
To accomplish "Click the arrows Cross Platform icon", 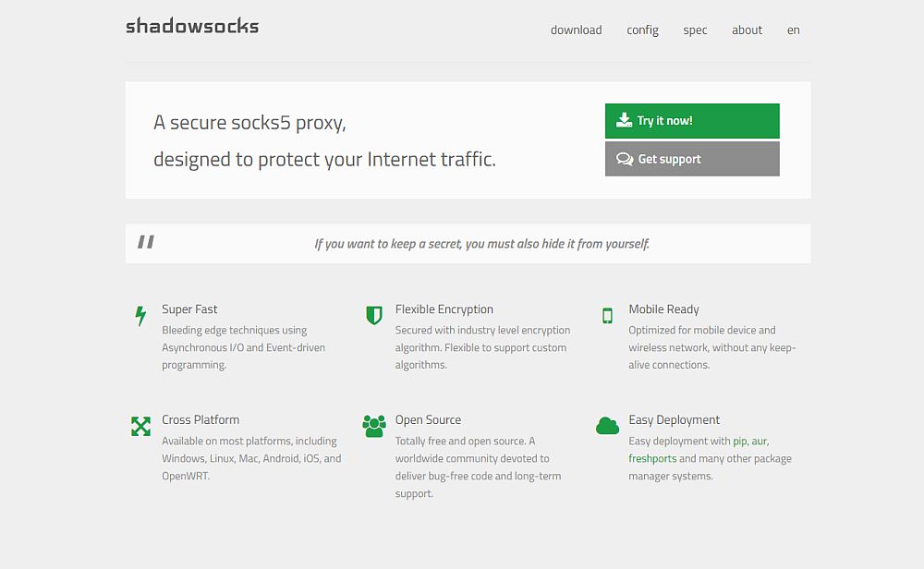I will pyautogui.click(x=140, y=426).
